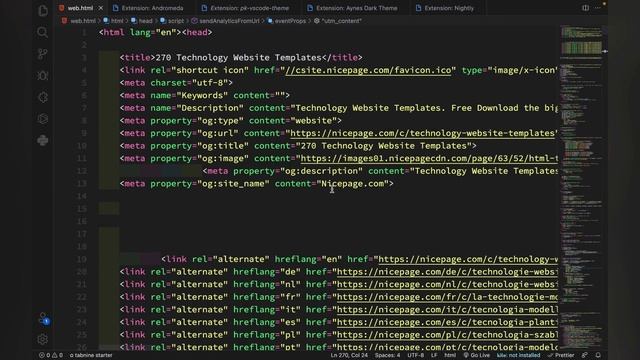The image size is (640, 360).
Task: Select the script breadcrumb item
Action: tap(172, 21)
